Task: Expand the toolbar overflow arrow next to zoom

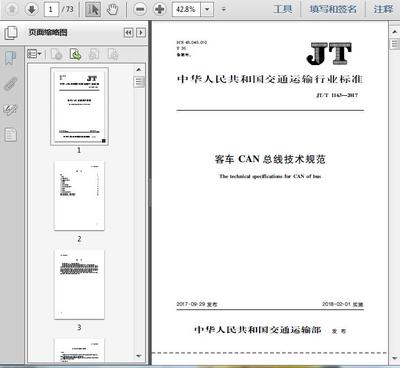Action: [x=223, y=9]
